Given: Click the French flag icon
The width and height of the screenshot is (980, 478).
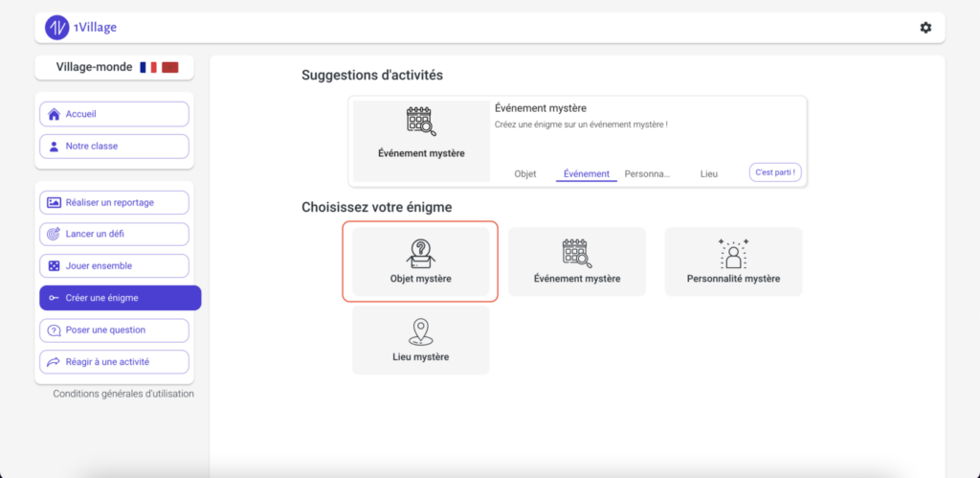Looking at the screenshot, I should (x=148, y=67).
